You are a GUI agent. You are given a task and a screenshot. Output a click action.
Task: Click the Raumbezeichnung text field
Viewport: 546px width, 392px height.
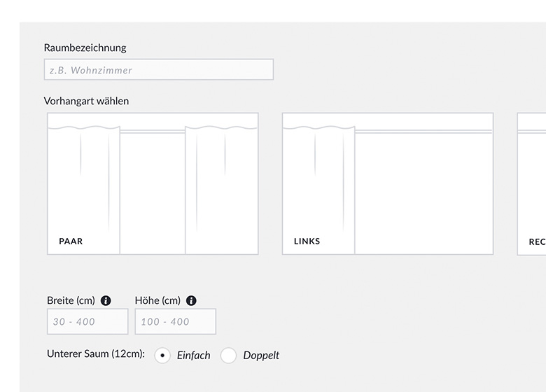159,69
